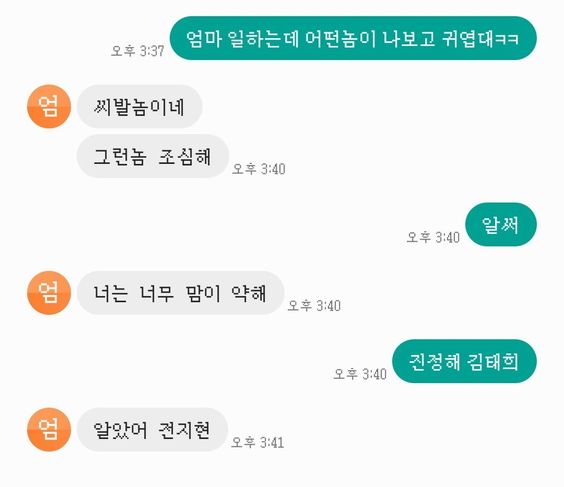Click the 오후 3:41 timestamp

258,442
